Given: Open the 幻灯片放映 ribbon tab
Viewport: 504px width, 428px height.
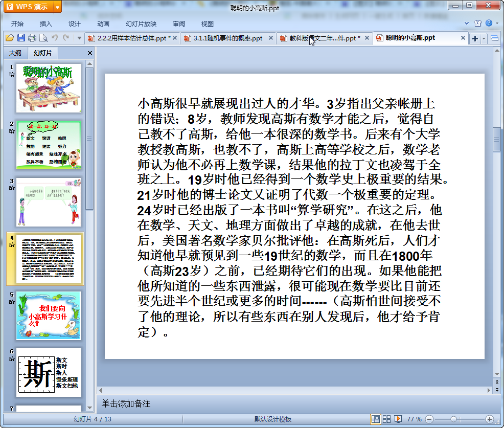Looking at the screenshot, I should click(141, 24).
